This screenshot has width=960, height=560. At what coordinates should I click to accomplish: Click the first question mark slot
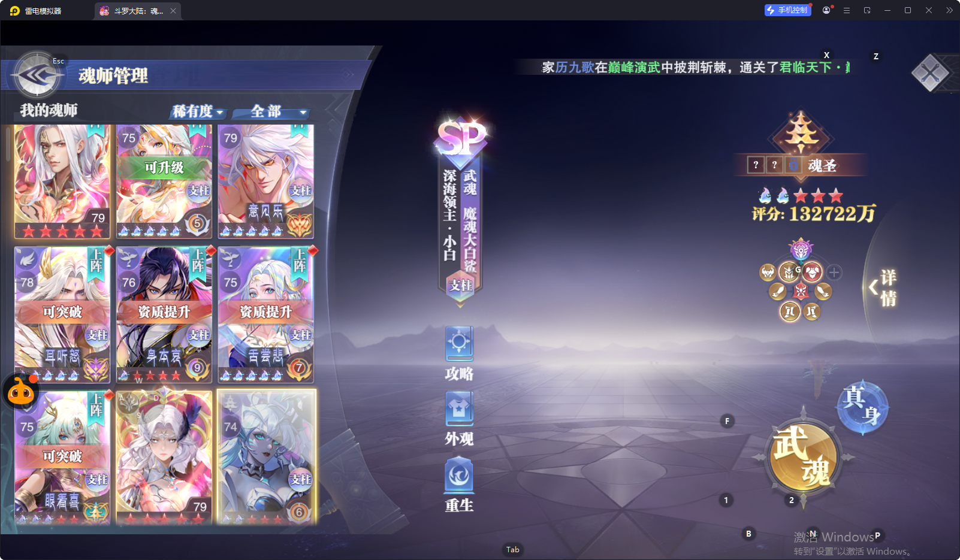[756, 165]
